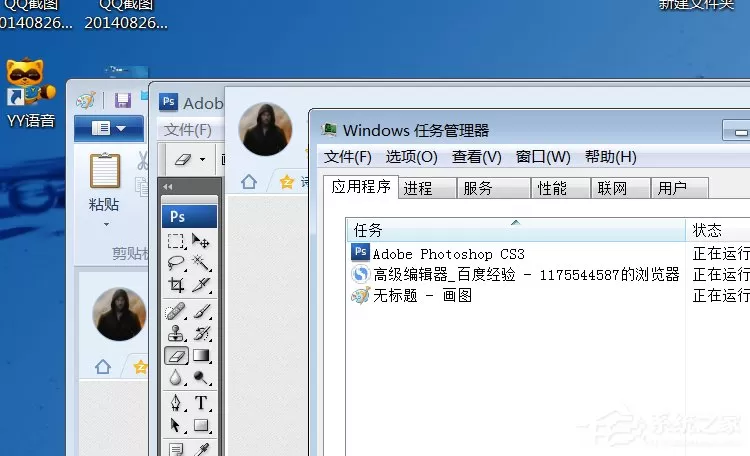The width and height of the screenshot is (750, 456).
Task: Collapse the Photoshop toolbox double-arrow
Action: coord(167,187)
